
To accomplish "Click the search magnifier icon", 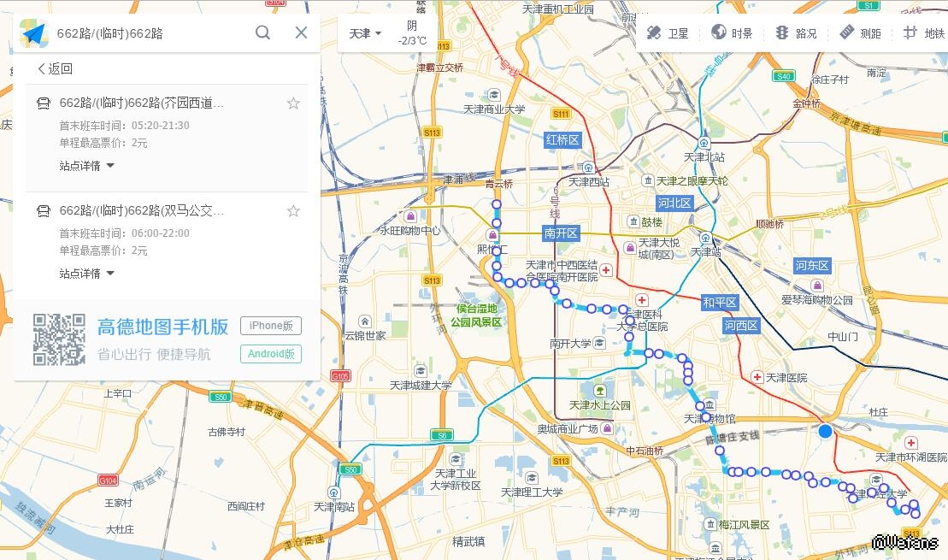I will coord(262,32).
